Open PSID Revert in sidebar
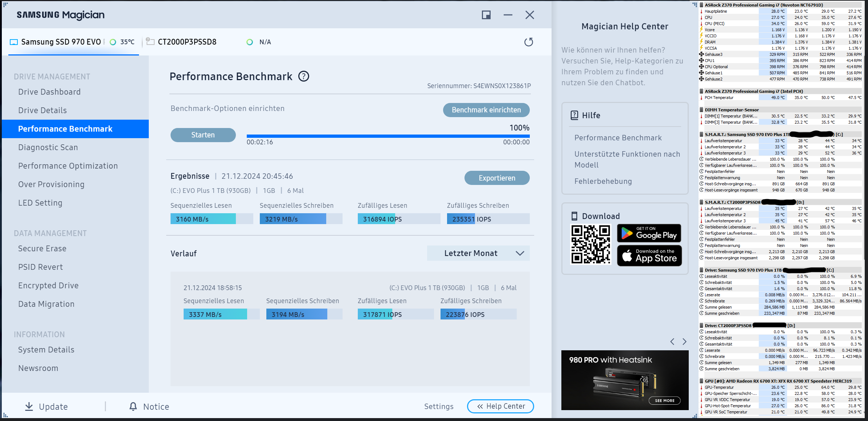This screenshot has height=421, width=868. point(41,267)
